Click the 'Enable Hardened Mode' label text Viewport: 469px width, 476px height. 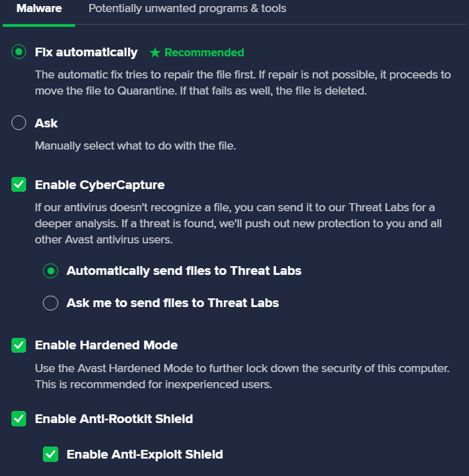pos(106,345)
